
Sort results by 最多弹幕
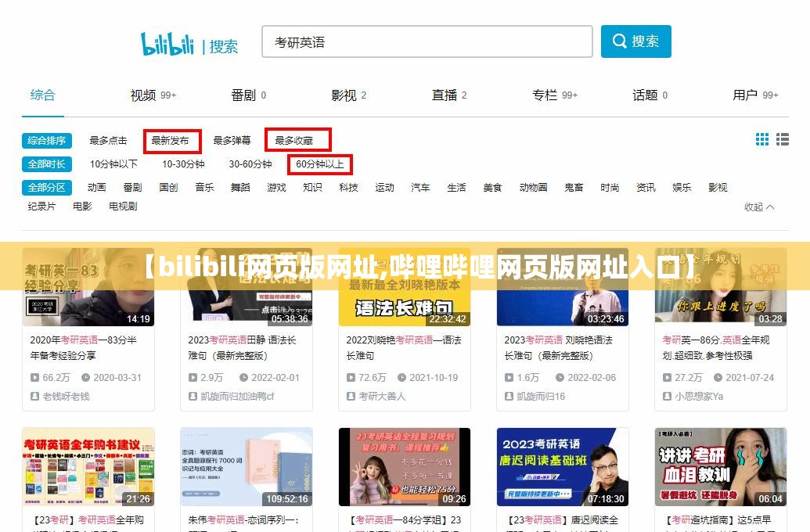(x=232, y=141)
